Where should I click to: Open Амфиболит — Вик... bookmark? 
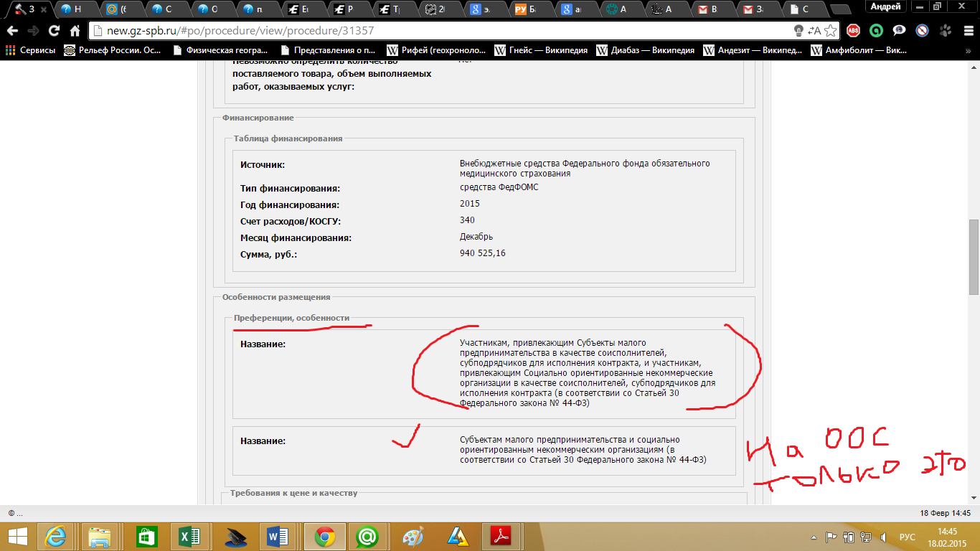(x=859, y=50)
